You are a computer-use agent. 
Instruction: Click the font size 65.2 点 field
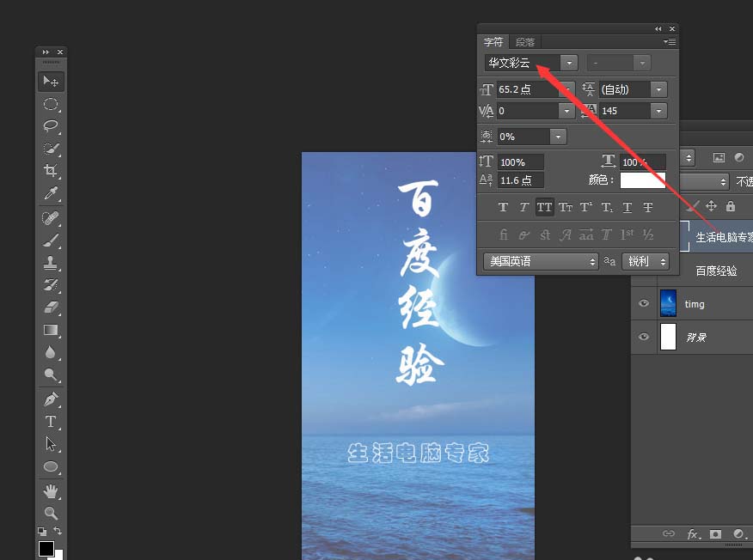coord(529,89)
